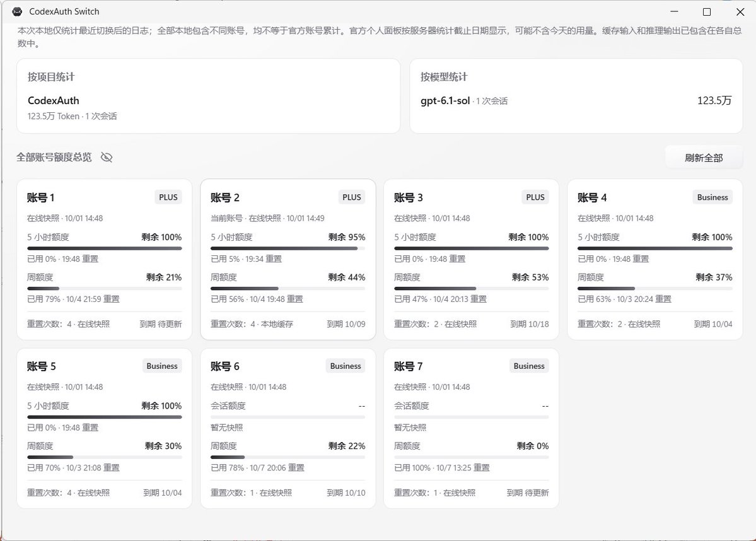Click 账号 1 weekly quota progress bar
Screen dimensions: 756x541
[105, 288]
